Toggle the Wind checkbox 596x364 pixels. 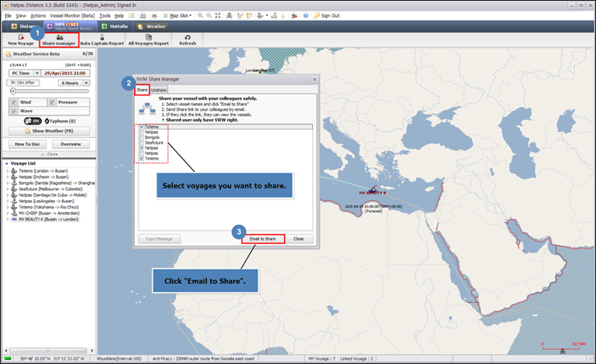click(13, 102)
